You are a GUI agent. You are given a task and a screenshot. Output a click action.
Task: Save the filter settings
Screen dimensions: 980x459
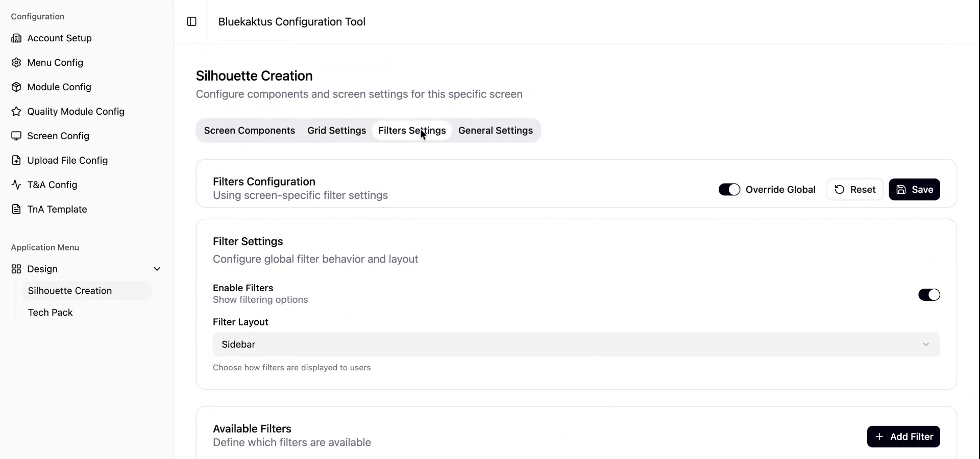[915, 189]
